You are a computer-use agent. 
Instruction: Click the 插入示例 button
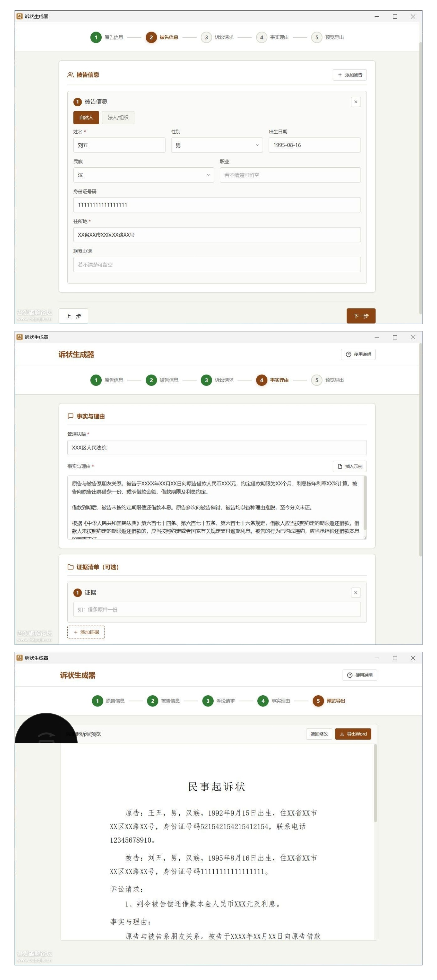click(349, 466)
